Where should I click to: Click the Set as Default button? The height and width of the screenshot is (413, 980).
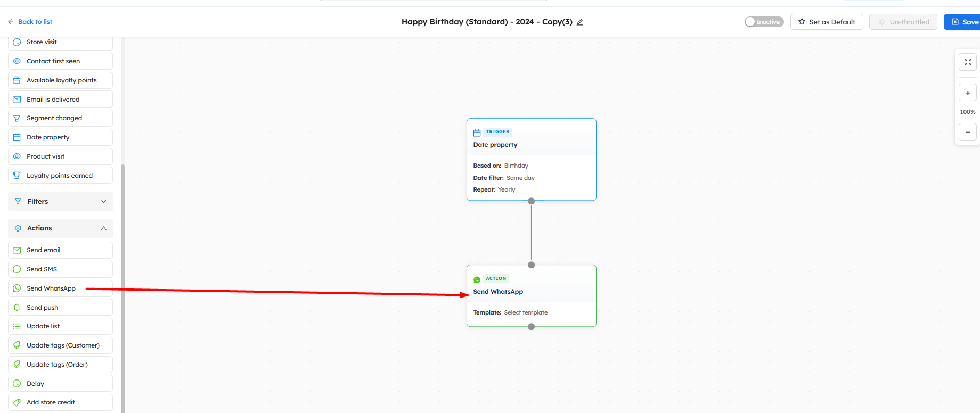coord(826,22)
